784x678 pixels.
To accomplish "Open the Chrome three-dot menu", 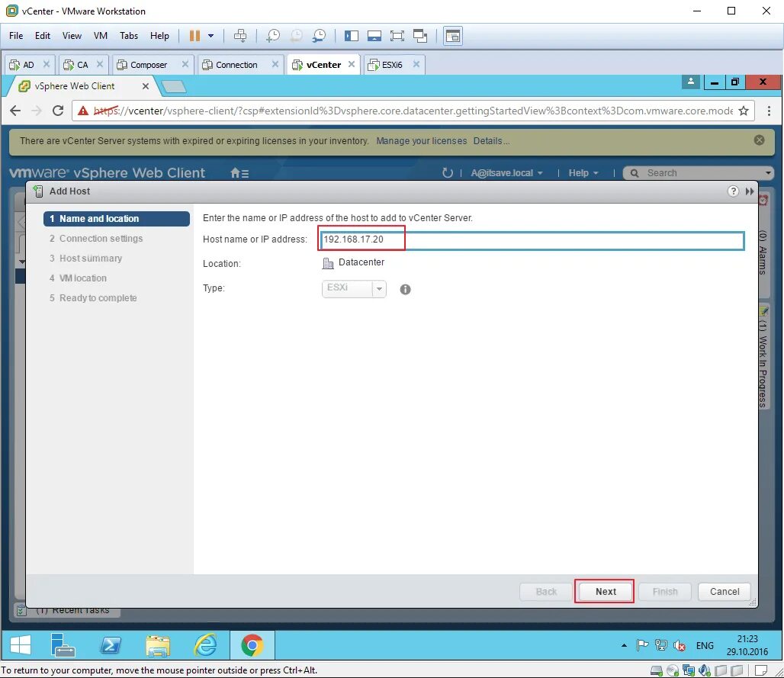I will 769,111.
